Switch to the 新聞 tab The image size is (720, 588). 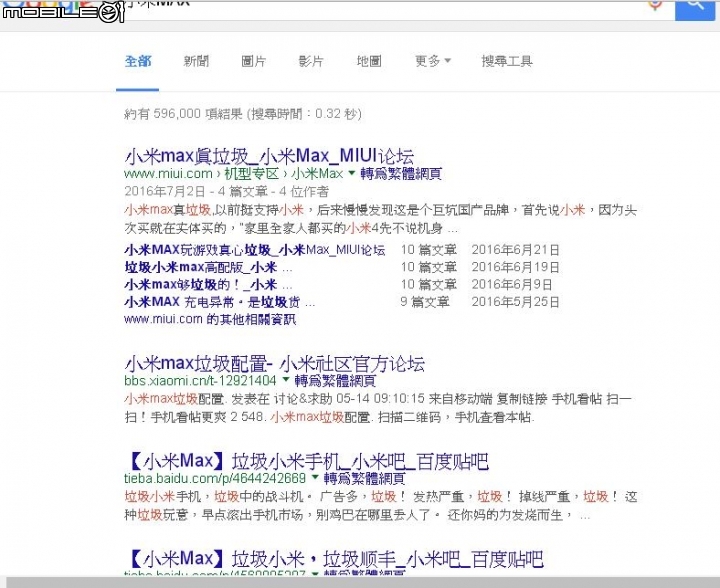[196, 61]
